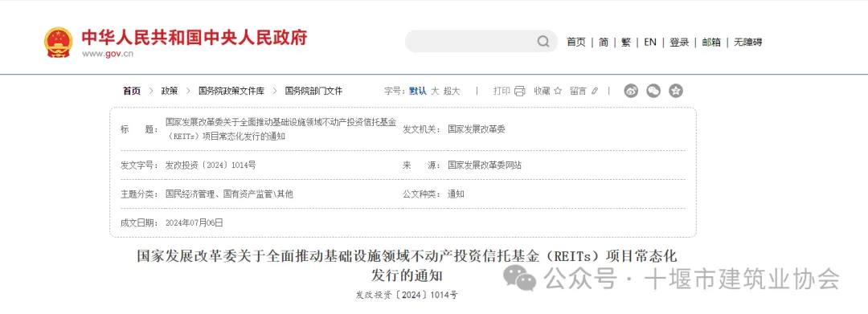Image resolution: width=868 pixels, height=314 pixels.
Task: Click the document number 发改投资〔2024〕1014号 in table
Action: click(211, 165)
